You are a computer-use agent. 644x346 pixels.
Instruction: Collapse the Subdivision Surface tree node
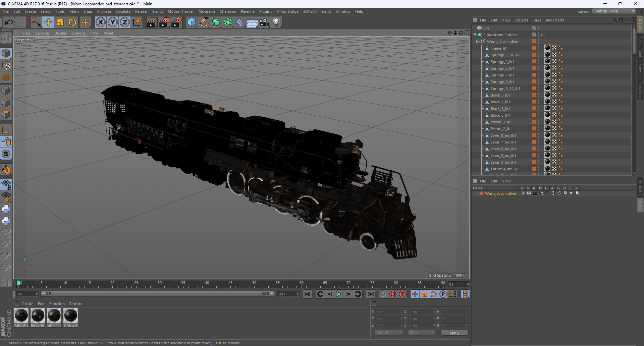pyautogui.click(x=475, y=35)
